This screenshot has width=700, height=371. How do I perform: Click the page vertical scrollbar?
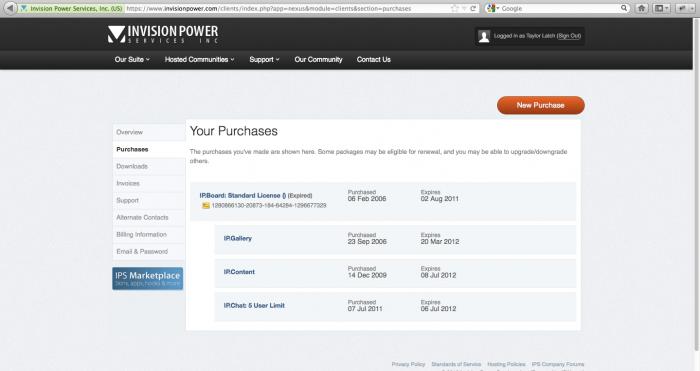click(696, 183)
